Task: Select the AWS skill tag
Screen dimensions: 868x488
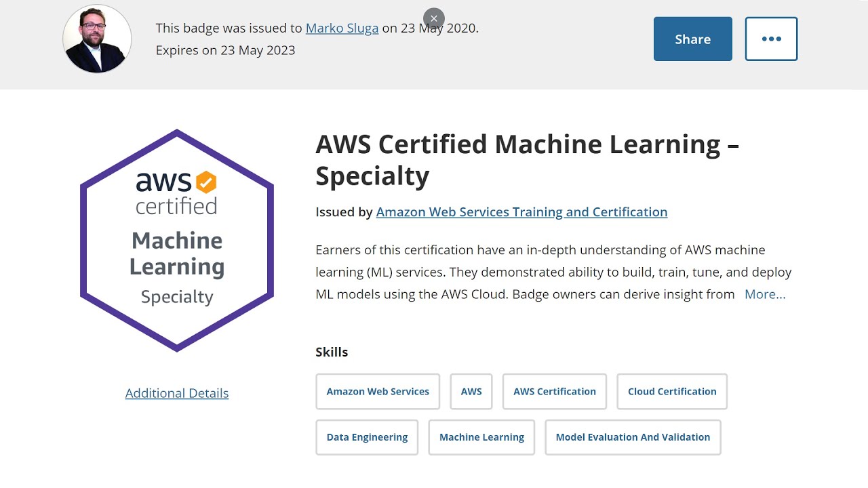Action: pos(471,391)
